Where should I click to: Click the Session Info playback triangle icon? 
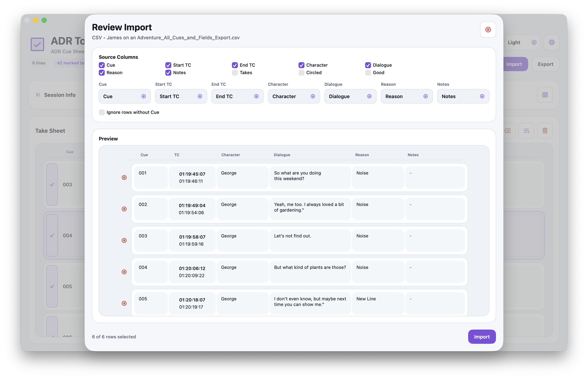click(38, 95)
